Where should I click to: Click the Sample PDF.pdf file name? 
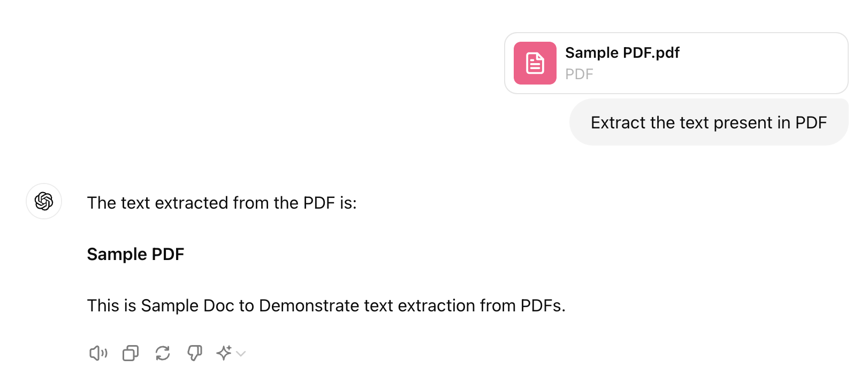(x=623, y=52)
